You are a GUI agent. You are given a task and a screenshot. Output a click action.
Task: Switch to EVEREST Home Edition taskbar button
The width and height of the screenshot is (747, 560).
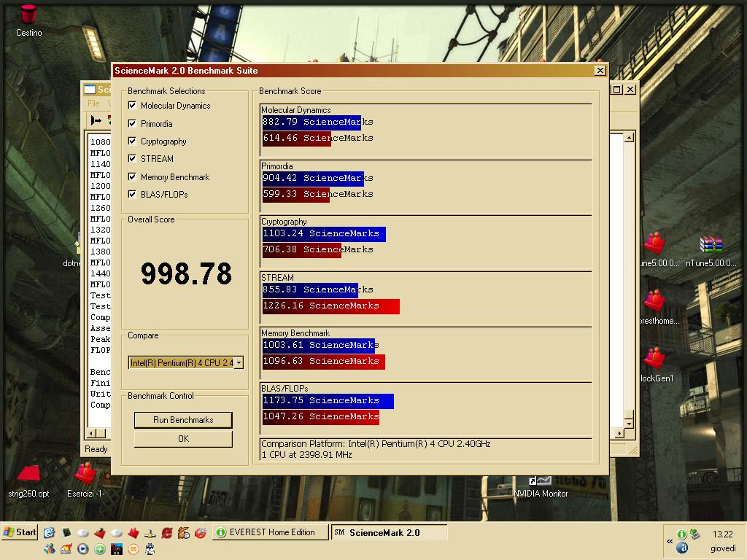pyautogui.click(x=270, y=532)
